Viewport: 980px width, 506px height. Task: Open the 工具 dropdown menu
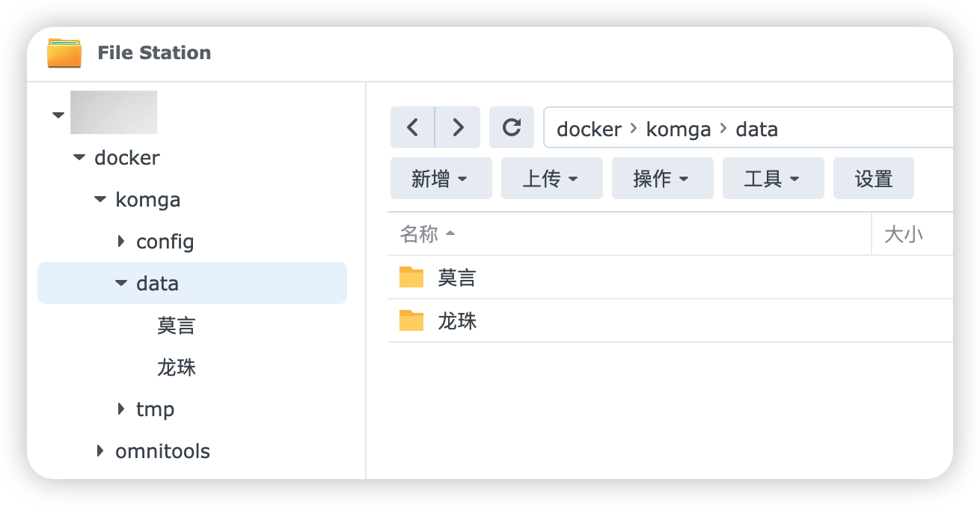pos(773,178)
